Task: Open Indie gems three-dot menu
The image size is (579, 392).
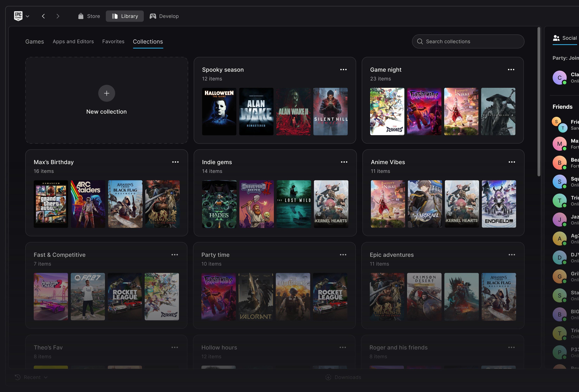Action: (344, 162)
